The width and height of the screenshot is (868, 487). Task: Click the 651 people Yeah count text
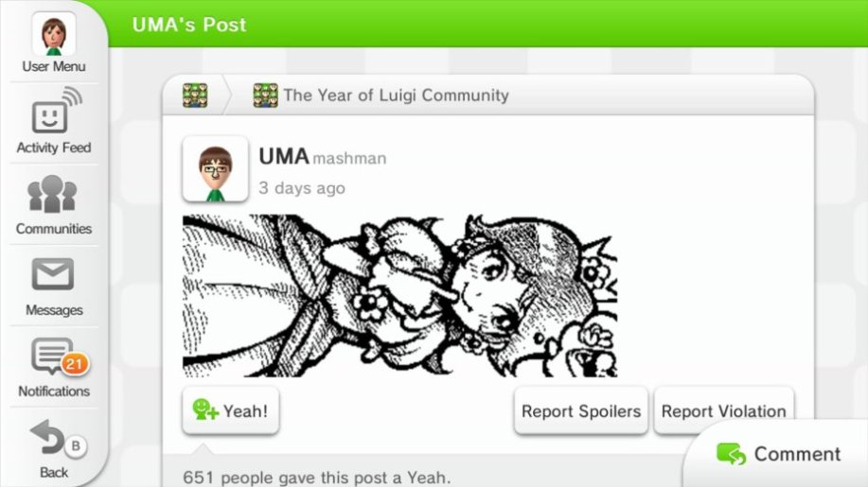tap(317, 477)
